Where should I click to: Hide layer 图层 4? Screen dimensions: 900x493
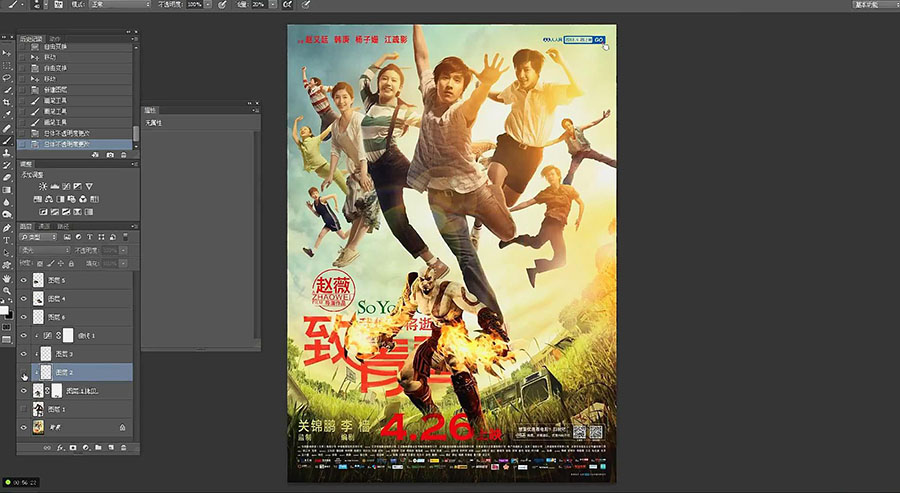click(24, 299)
